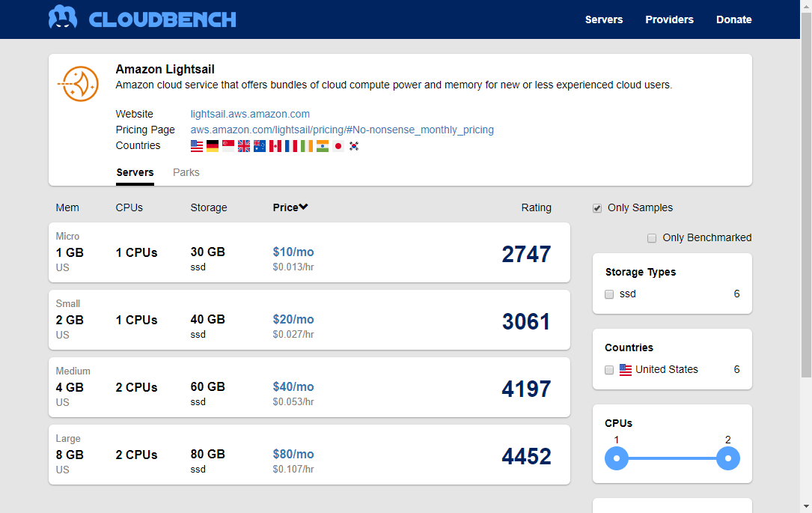
Task: Sort servers by the Rating column
Action: [536, 207]
